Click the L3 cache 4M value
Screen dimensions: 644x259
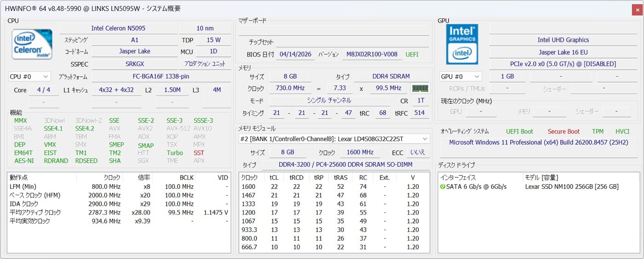pos(217,90)
